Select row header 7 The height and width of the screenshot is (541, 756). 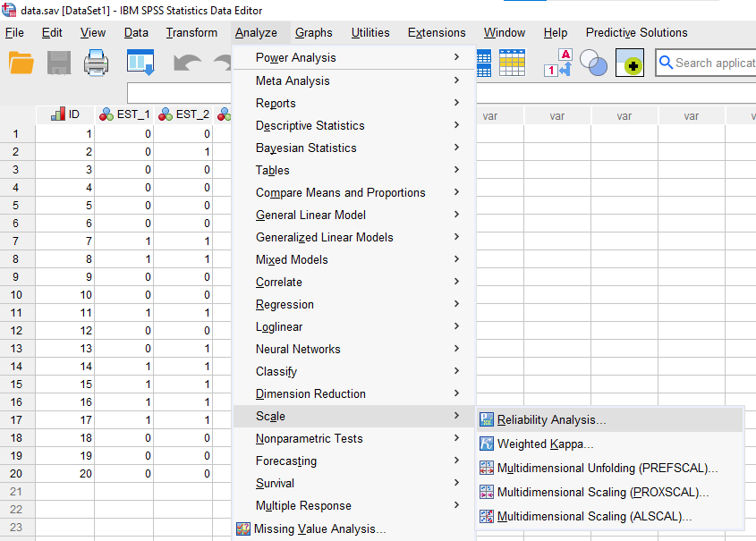16,241
